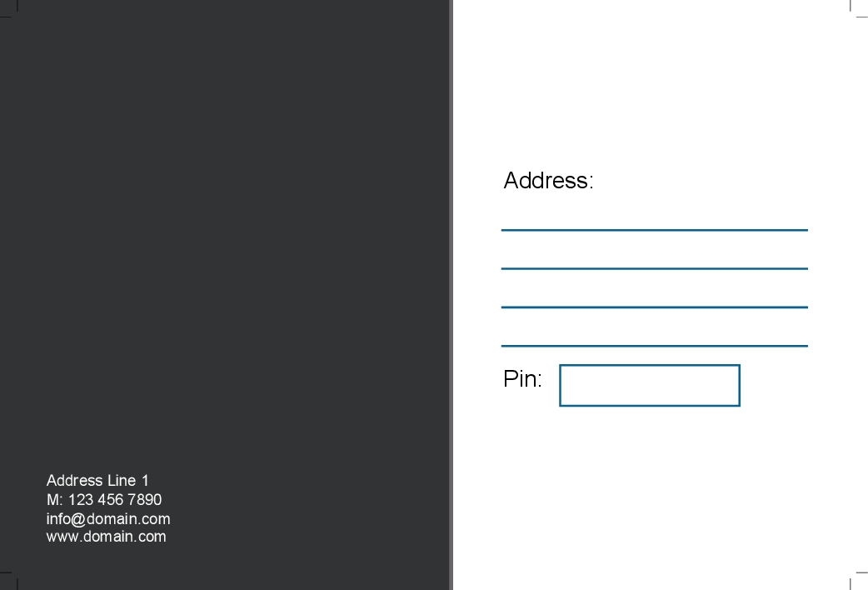The height and width of the screenshot is (590, 868).
Task: Select the third blue address line
Action: point(654,307)
